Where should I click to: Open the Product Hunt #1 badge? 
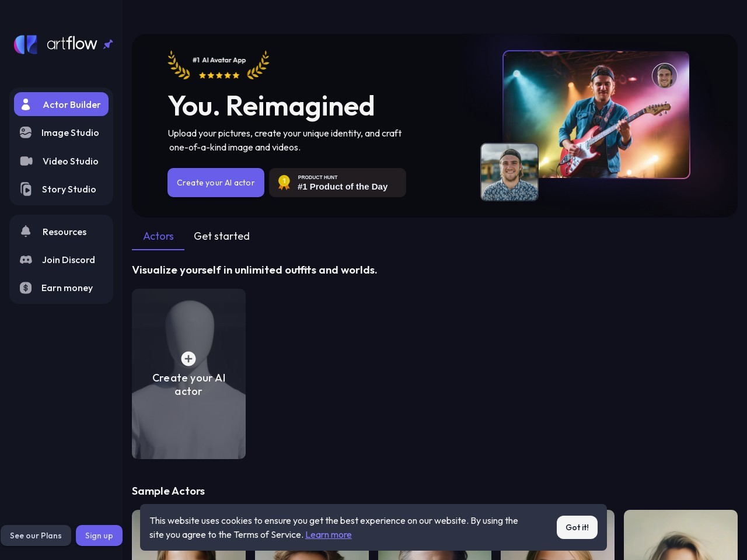(337, 183)
